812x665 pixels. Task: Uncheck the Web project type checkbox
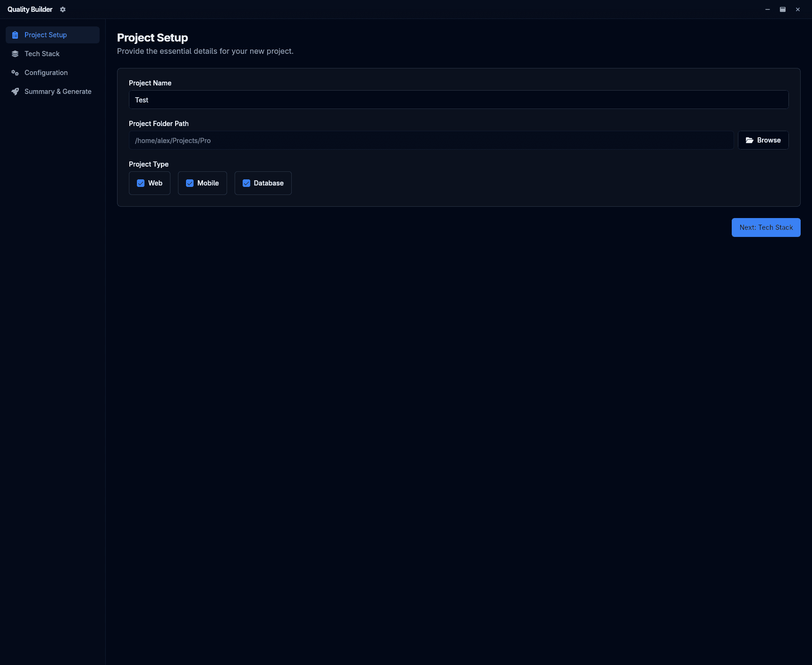coord(141,183)
